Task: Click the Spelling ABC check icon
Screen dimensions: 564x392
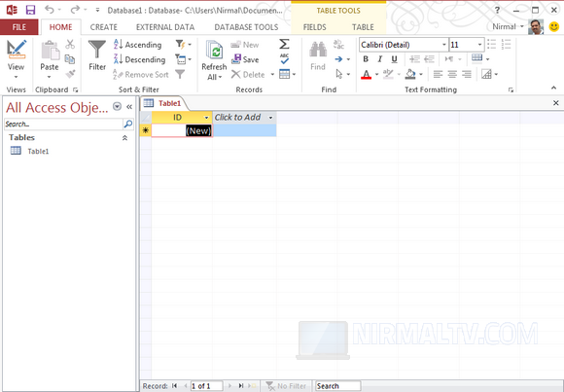Action: (x=284, y=59)
